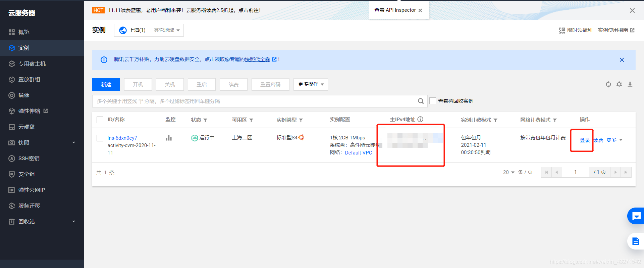Click the 云硬盘 sidebar icon
Screen dimensions: 644x268
(x=12, y=127)
